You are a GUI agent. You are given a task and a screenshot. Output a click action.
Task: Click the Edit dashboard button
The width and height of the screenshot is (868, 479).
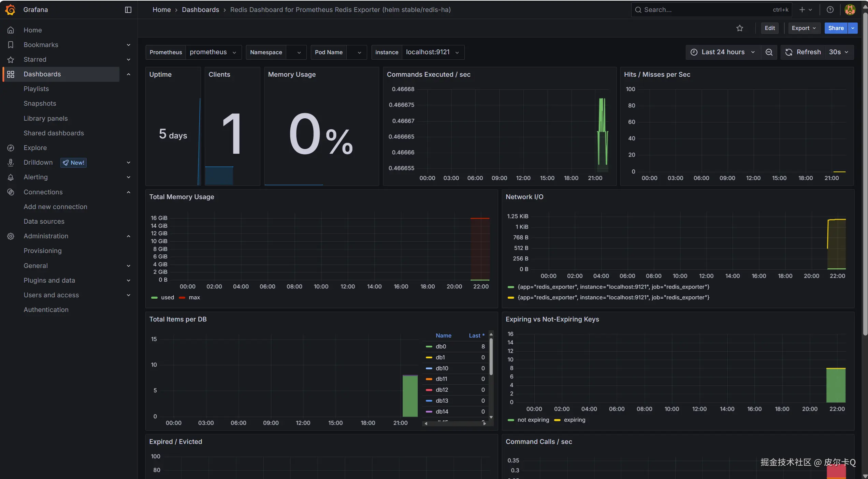(769, 28)
